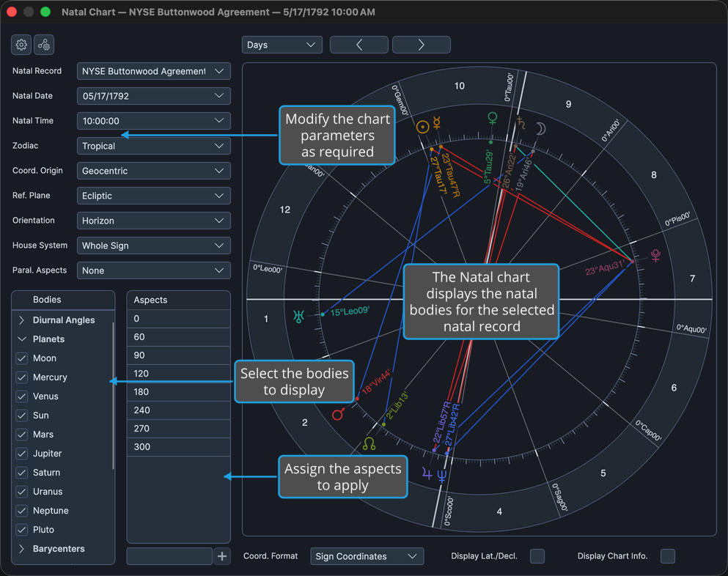Image resolution: width=728 pixels, height=576 pixels.
Task: Open the House System Whole Sign dropdown
Action: 154,245
